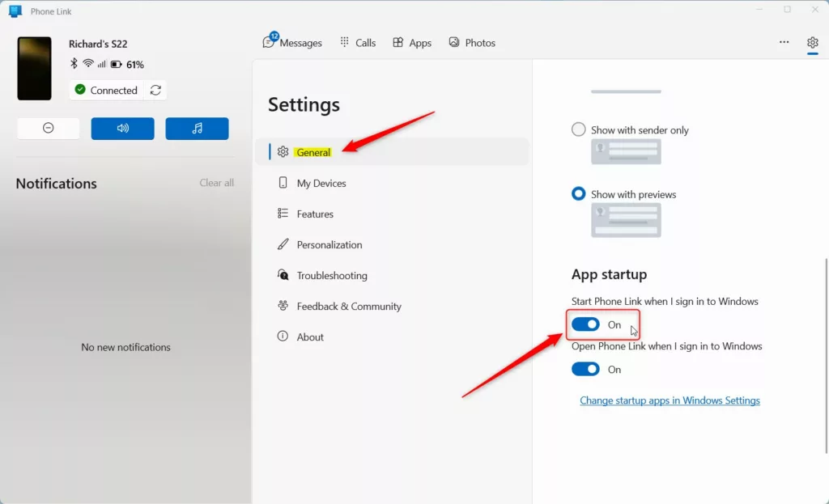The height and width of the screenshot is (504, 829).
Task: Click the more options ellipsis icon
Action: (x=784, y=42)
